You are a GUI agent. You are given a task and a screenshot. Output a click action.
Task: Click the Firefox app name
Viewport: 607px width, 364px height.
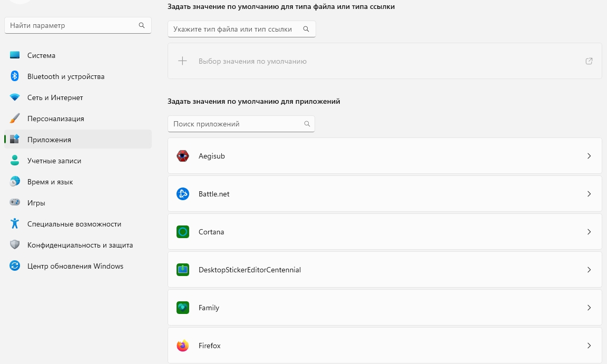tap(209, 346)
